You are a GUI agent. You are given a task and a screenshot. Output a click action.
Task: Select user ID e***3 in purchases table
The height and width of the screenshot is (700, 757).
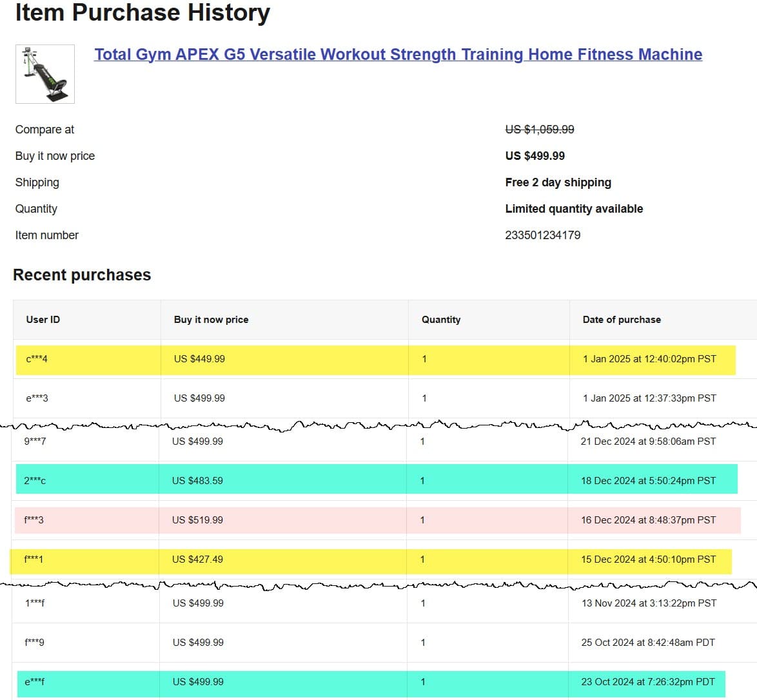(x=37, y=398)
